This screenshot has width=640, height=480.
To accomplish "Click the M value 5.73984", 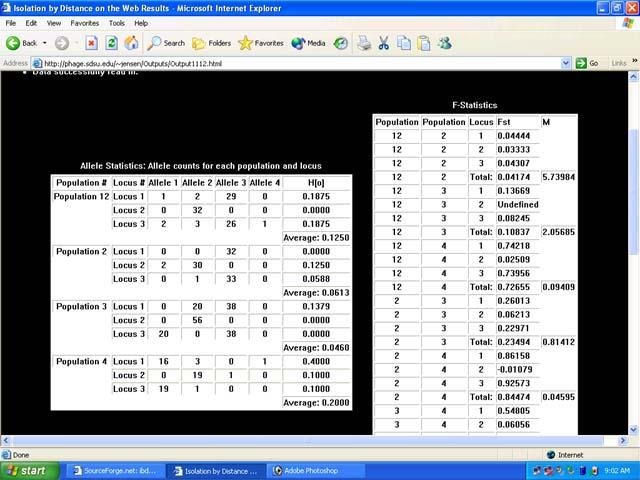I will coord(558,177).
